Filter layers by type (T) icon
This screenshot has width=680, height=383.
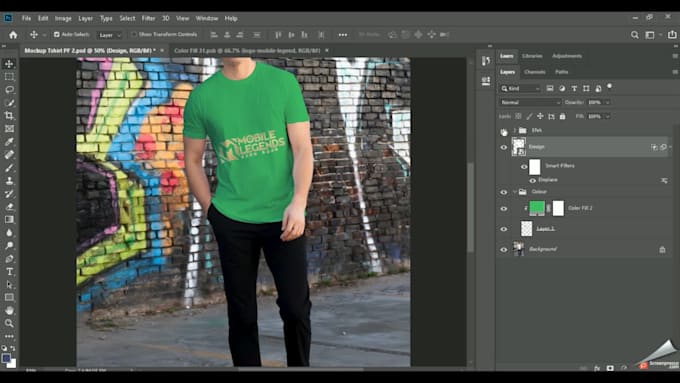tap(574, 88)
